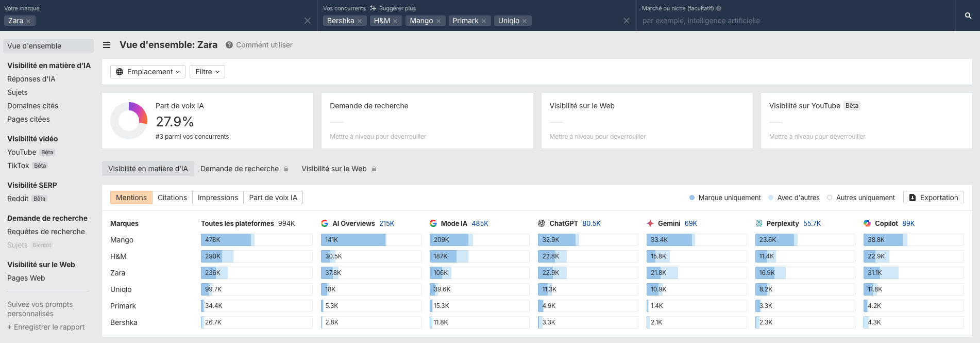The height and width of the screenshot is (343, 980).
Task: Click the Suggérer plus sparkle icon
Action: tap(373, 8)
